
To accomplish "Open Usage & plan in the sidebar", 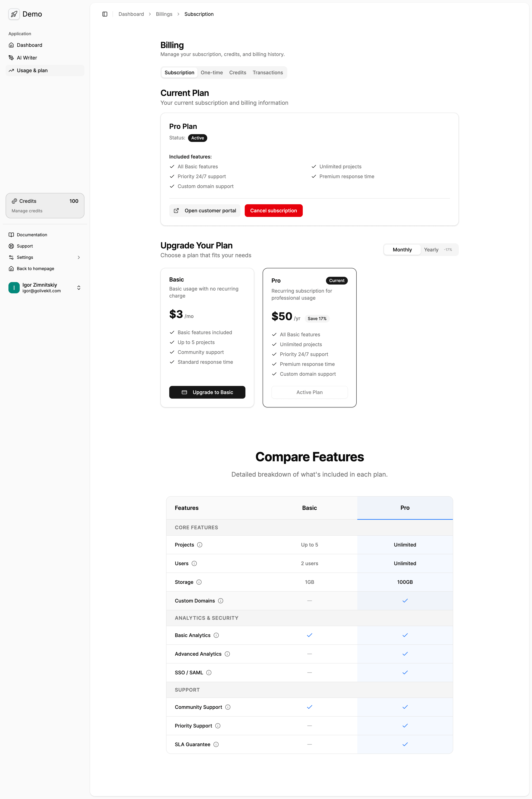I will coord(45,70).
